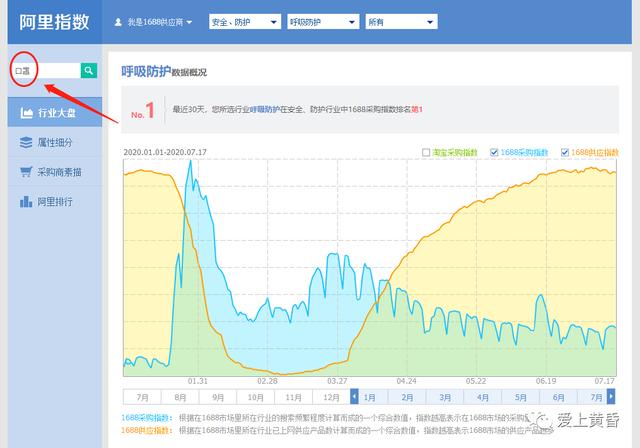The height and width of the screenshot is (448, 640).
Task: Click the 阿里排行 bar chart icon
Action: click(26, 202)
